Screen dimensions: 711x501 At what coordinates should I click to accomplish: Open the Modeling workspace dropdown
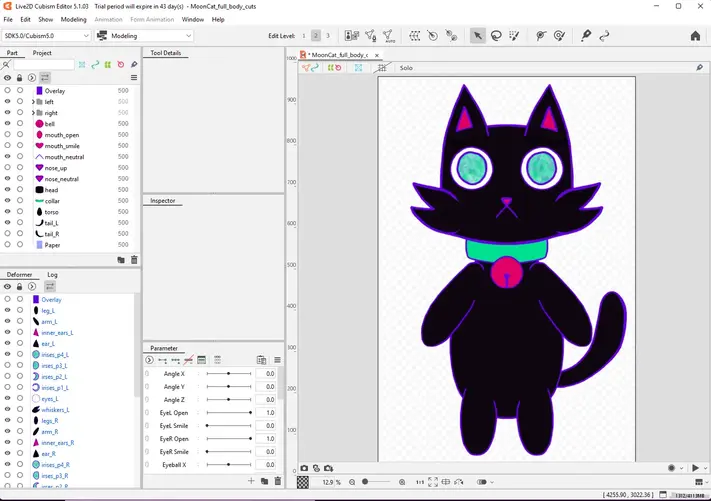click(x=145, y=36)
